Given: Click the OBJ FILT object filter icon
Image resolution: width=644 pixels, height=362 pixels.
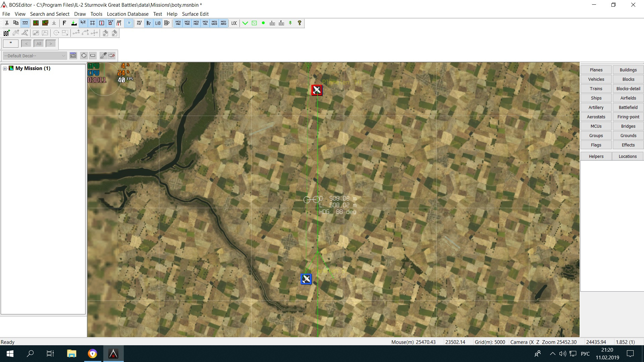Looking at the screenshot, I should click(x=139, y=23).
